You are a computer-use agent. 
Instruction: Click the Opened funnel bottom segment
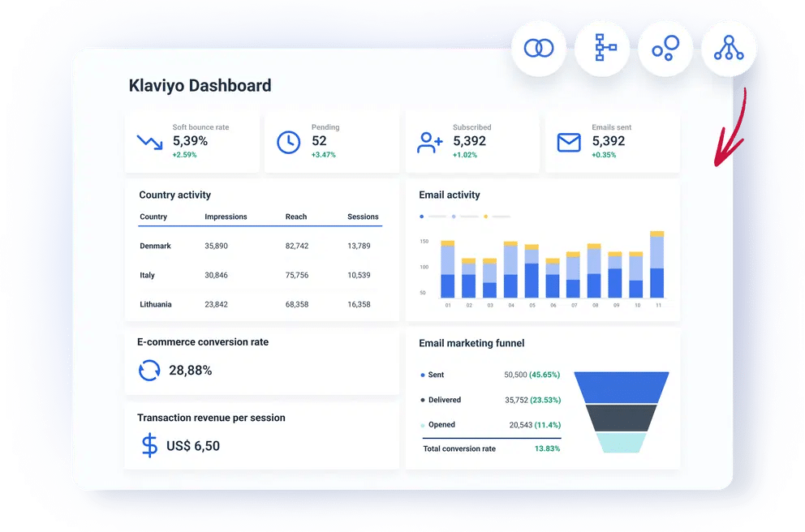[x=621, y=442]
